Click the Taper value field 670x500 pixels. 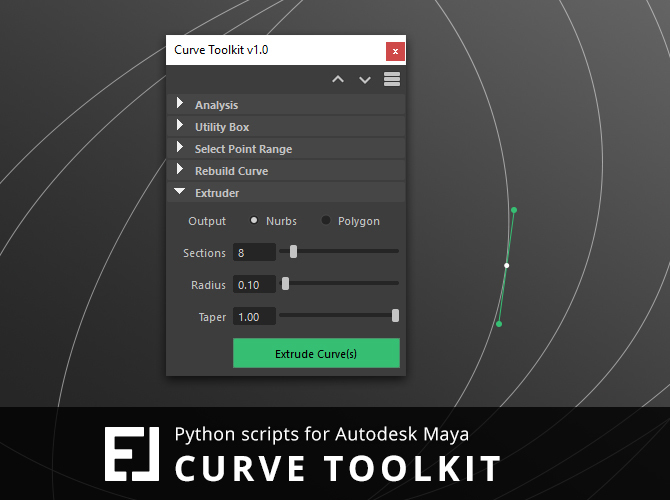coord(254,317)
